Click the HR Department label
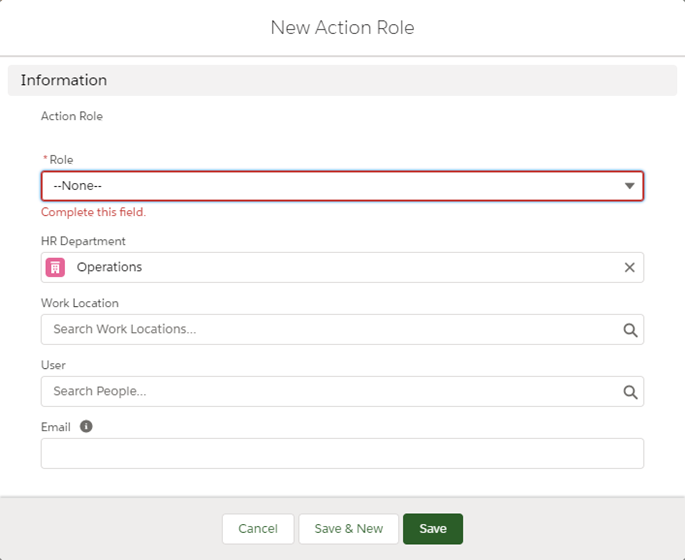This screenshot has height=560, width=685. (x=83, y=241)
